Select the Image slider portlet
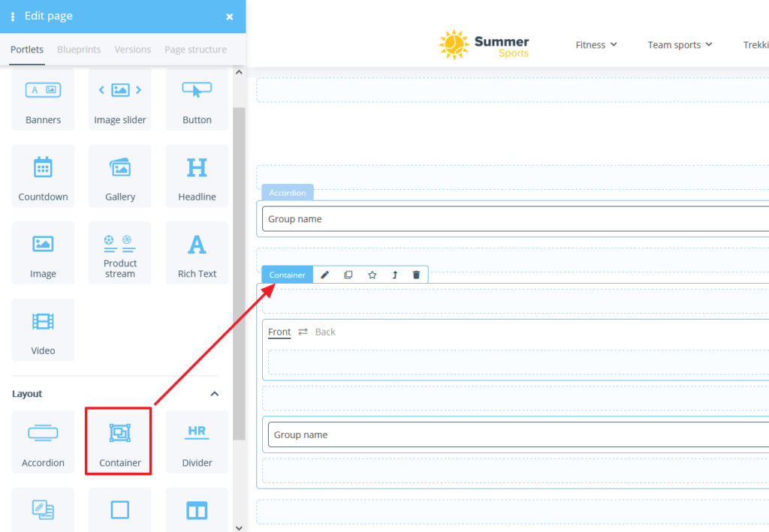This screenshot has width=769, height=532. pyautogui.click(x=120, y=100)
